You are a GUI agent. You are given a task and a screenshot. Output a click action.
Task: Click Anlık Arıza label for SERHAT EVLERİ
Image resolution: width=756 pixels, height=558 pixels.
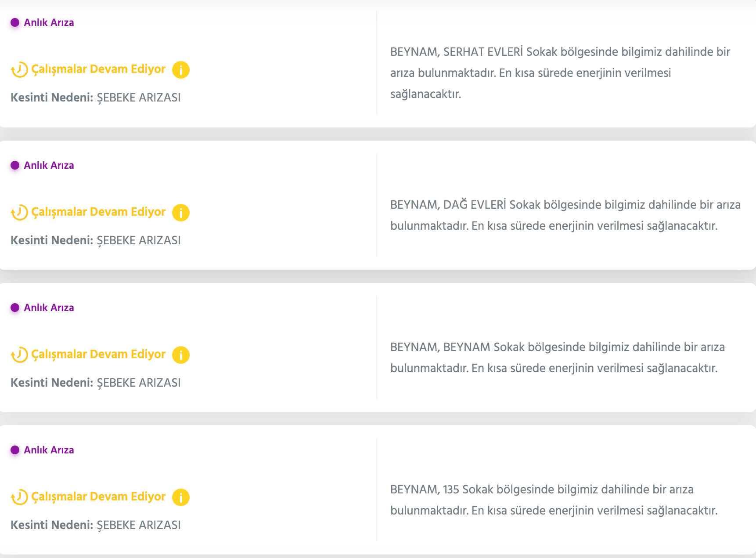pyautogui.click(x=49, y=22)
